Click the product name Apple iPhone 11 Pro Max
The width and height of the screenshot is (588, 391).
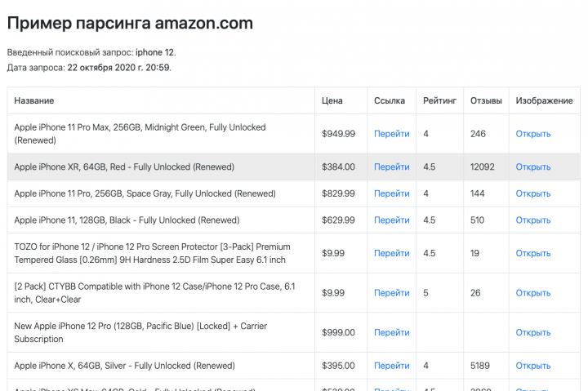[140, 134]
